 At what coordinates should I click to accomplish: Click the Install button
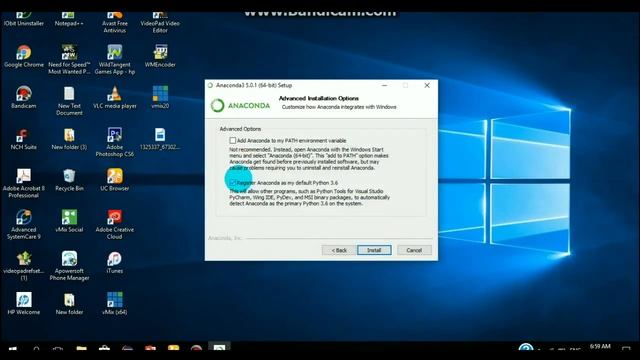[374, 250]
